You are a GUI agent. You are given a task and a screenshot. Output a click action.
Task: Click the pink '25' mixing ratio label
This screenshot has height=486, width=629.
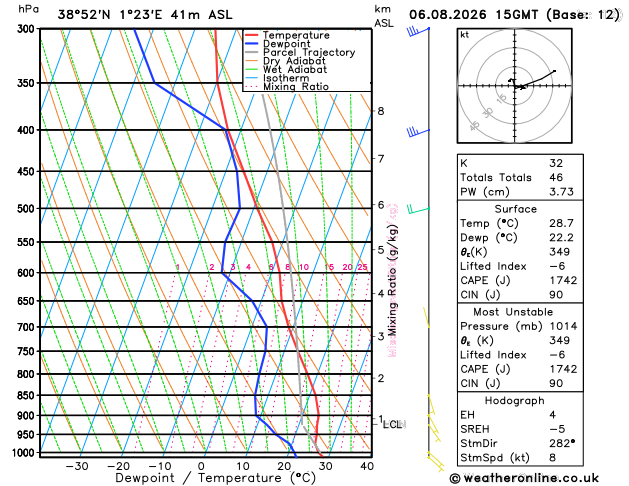click(362, 267)
